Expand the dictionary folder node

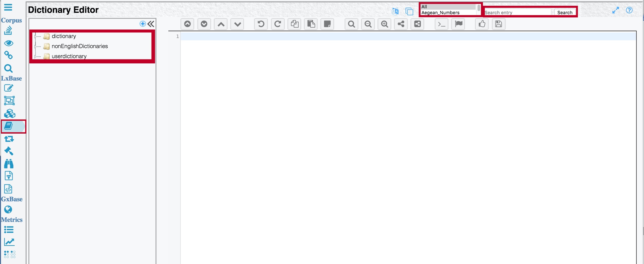[35, 36]
